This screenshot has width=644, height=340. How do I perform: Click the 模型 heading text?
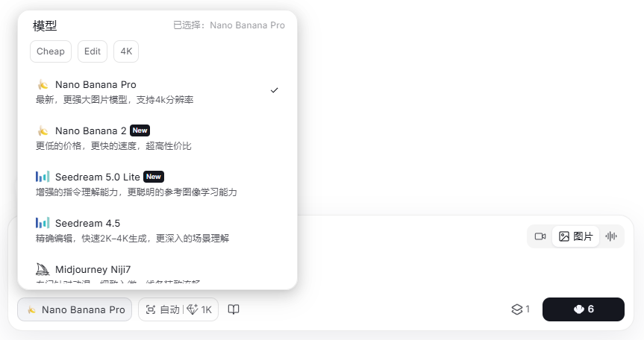(45, 26)
